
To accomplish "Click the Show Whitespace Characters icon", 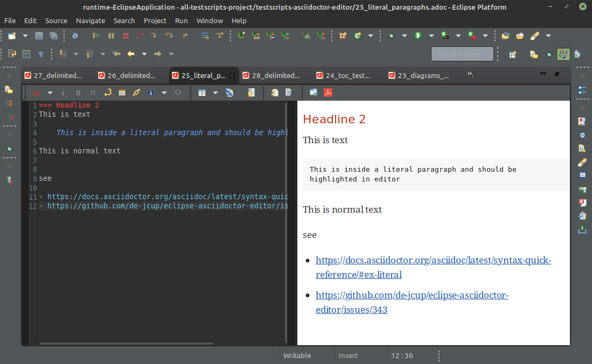I will [40, 54].
